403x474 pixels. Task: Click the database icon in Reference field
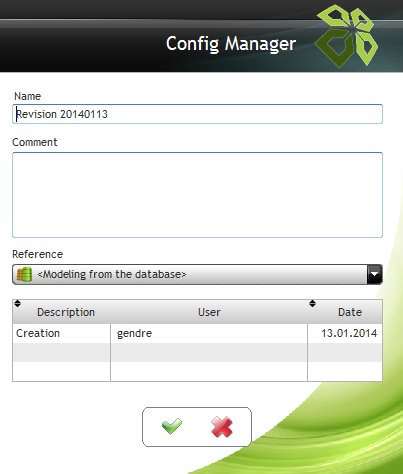pyautogui.click(x=24, y=274)
